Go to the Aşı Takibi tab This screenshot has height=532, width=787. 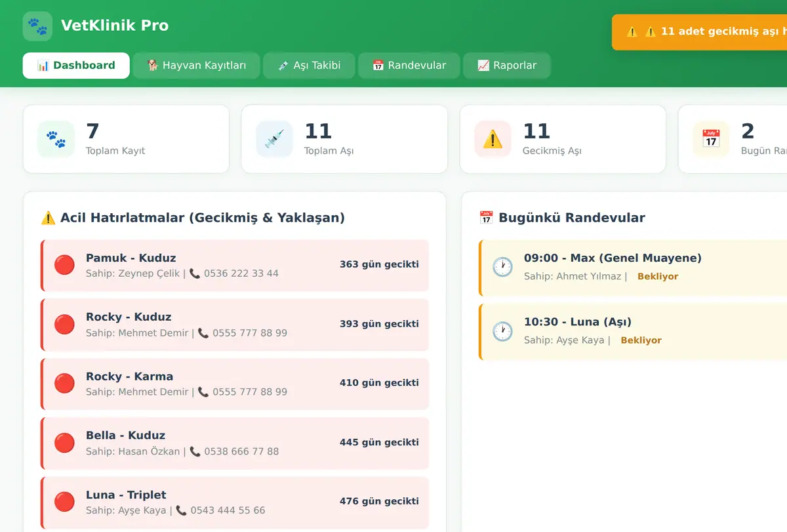click(x=309, y=66)
